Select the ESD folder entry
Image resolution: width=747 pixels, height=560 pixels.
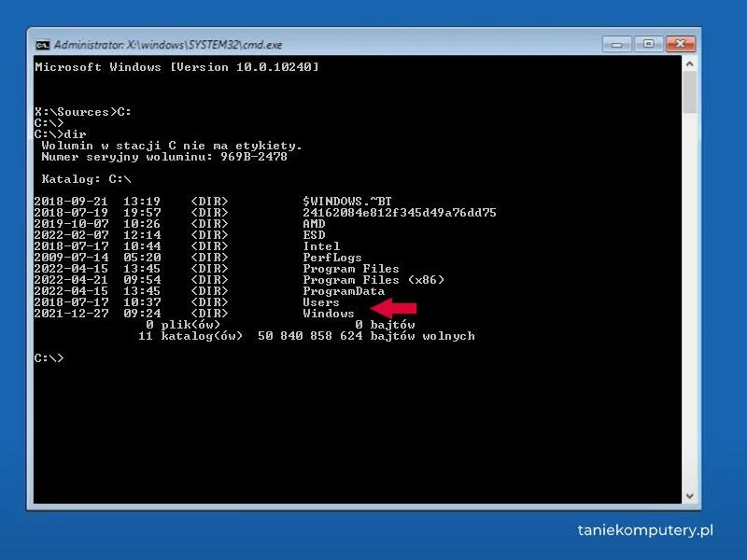(317, 234)
